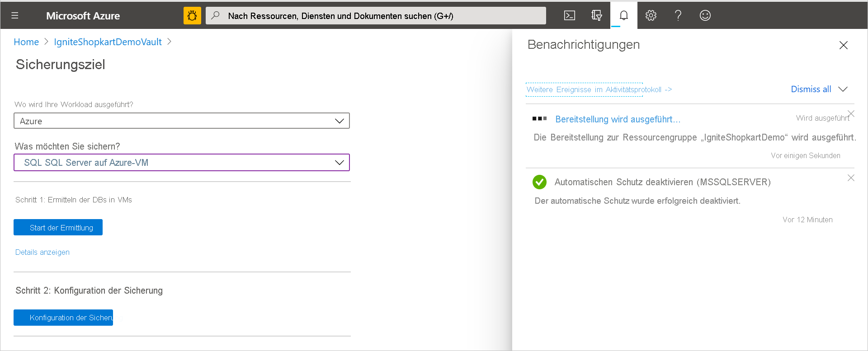This screenshot has width=868, height=351.
Task: Click the search magnifier icon
Action: [216, 16]
